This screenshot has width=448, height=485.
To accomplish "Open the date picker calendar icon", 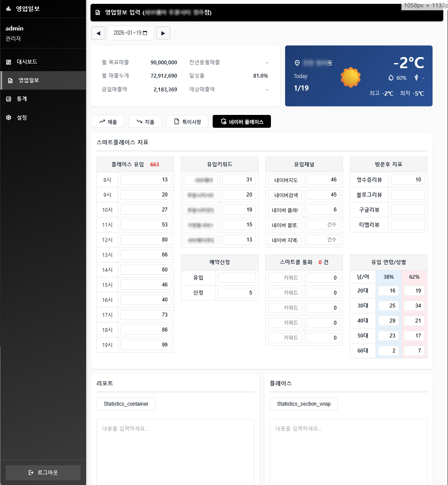I will coord(145,33).
